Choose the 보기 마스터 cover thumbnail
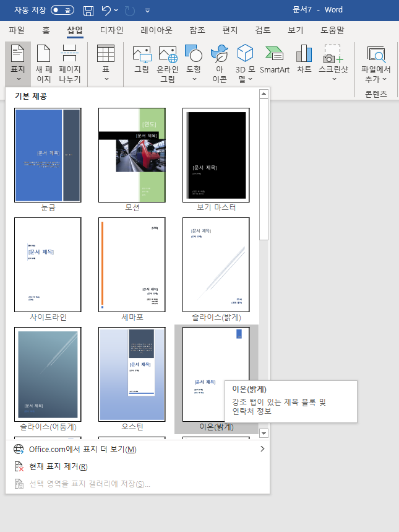The width and height of the screenshot is (399, 532). (216, 155)
